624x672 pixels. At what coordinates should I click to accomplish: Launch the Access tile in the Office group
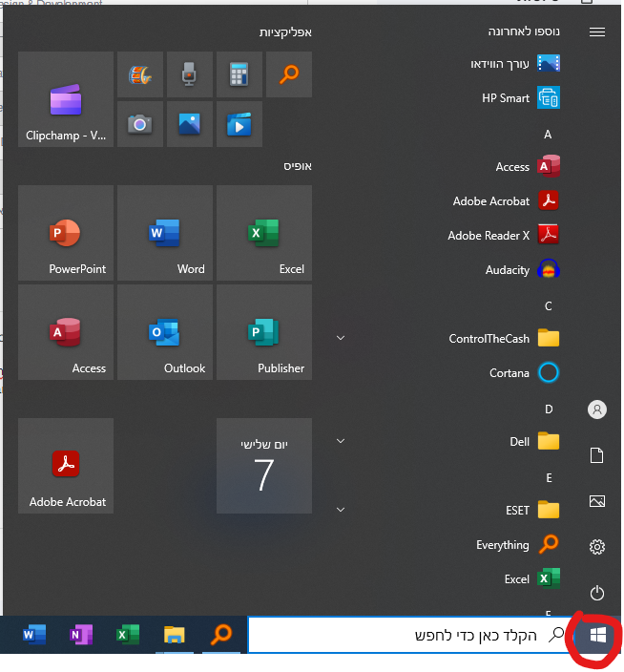click(x=66, y=332)
